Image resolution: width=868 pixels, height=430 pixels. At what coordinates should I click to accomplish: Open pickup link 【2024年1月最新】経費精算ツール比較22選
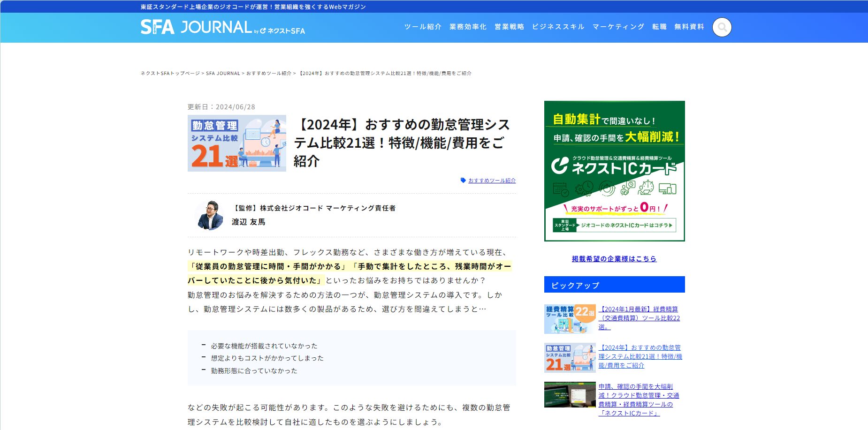(x=640, y=318)
